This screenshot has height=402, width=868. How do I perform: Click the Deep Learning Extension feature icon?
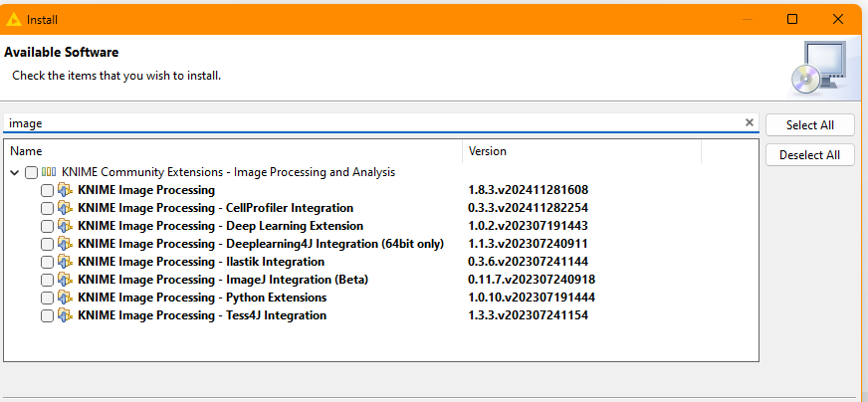tap(66, 226)
